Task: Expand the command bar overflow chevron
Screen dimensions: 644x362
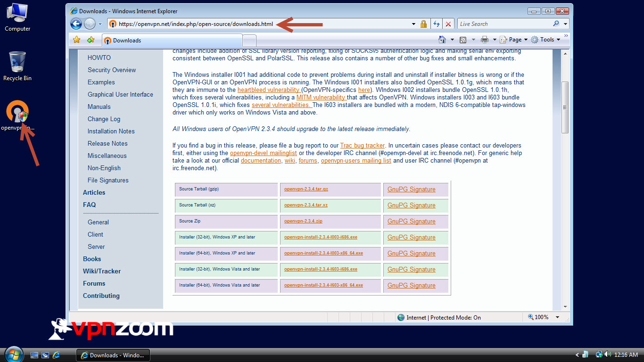Action: [566, 36]
